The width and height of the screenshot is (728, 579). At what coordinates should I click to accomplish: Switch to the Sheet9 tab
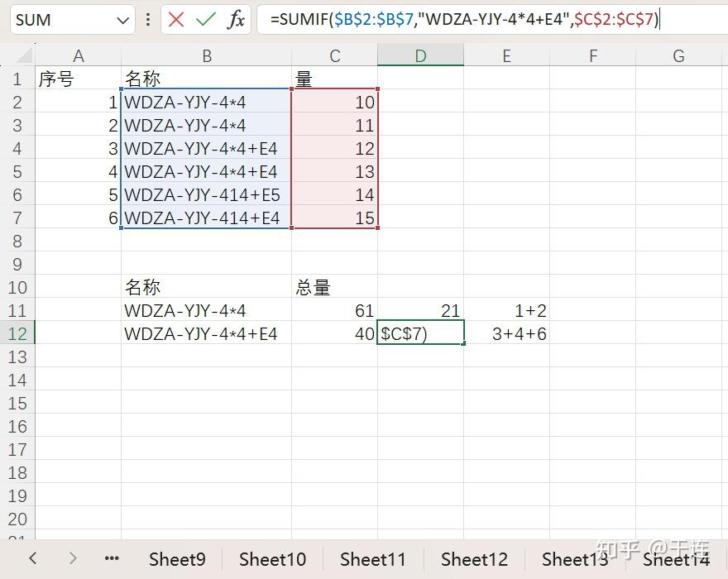tap(177, 559)
